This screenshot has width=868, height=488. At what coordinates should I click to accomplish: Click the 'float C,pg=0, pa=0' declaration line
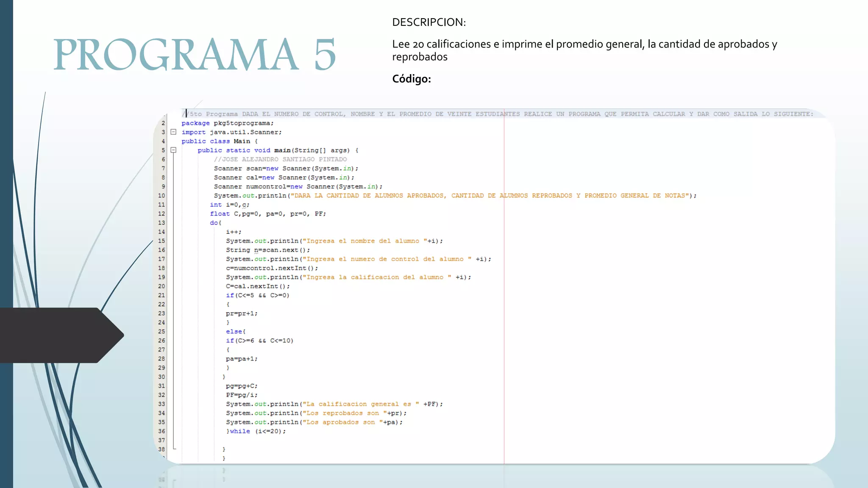[268, 214]
